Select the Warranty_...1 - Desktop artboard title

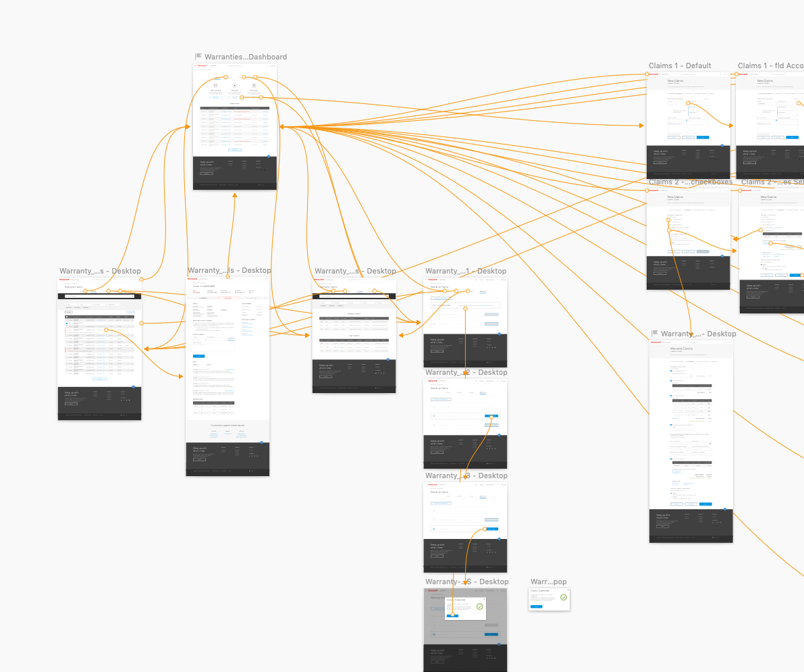(466, 271)
